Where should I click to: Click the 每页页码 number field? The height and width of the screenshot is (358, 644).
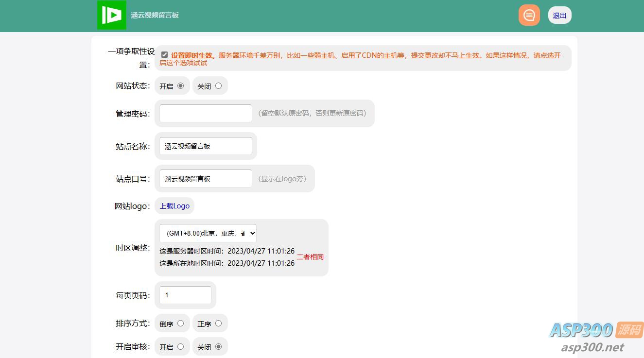(185, 295)
